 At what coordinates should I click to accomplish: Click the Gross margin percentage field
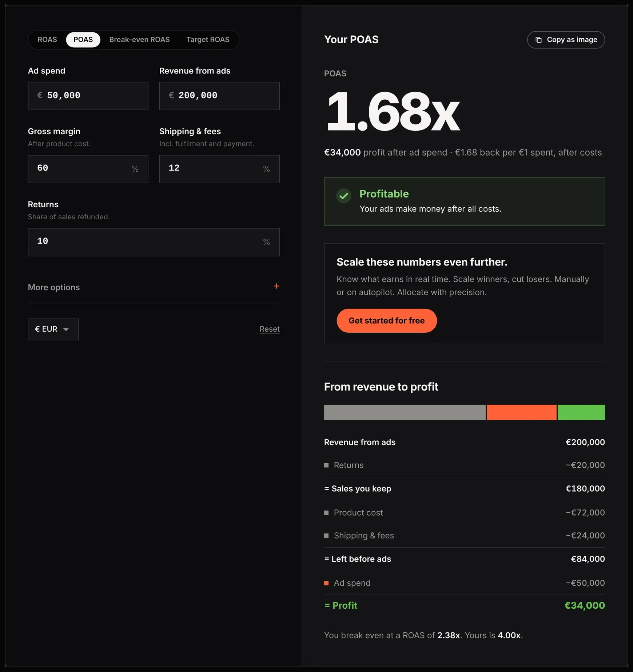[88, 169]
